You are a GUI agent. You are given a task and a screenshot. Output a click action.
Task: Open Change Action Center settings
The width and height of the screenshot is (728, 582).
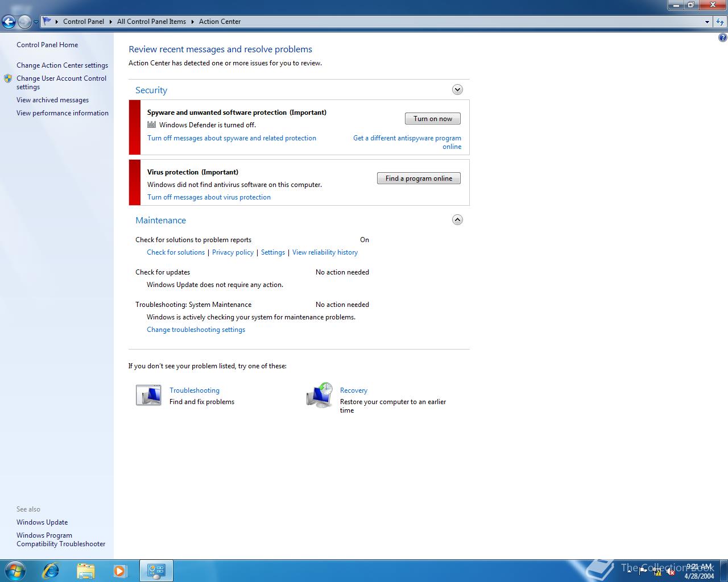(62, 65)
